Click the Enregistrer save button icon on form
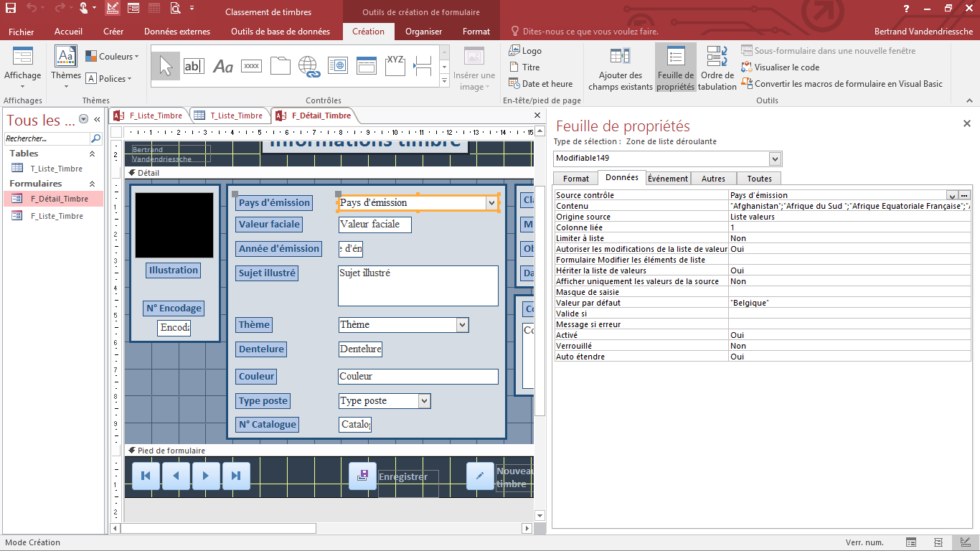 (363, 476)
